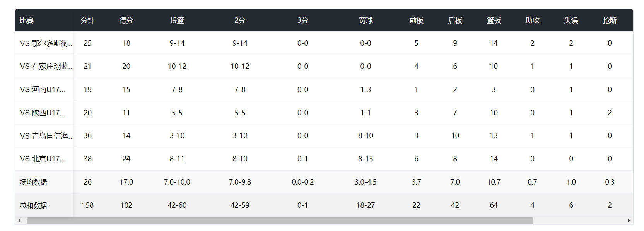
Task: Click the scrollbar left arrow
Action: (19, 221)
